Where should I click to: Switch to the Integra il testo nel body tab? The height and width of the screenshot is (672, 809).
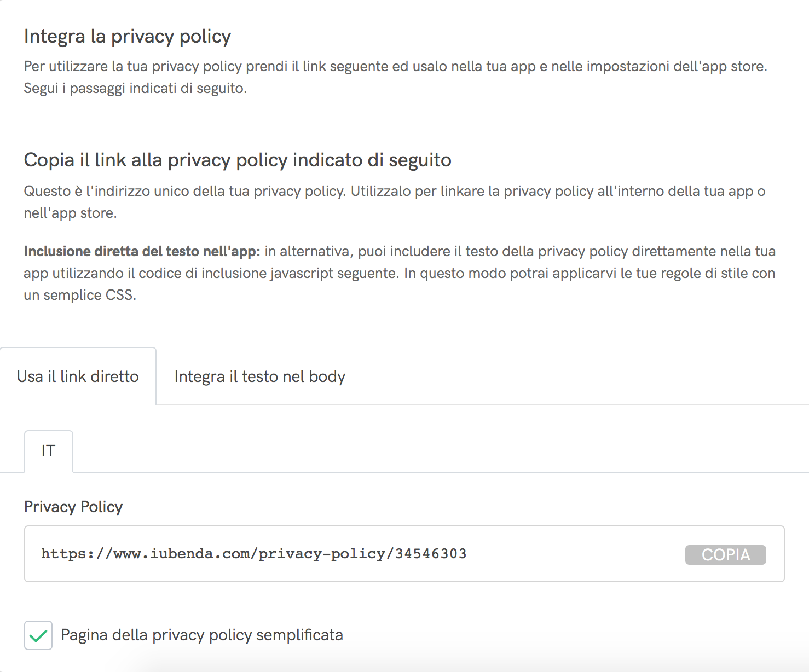259,376
